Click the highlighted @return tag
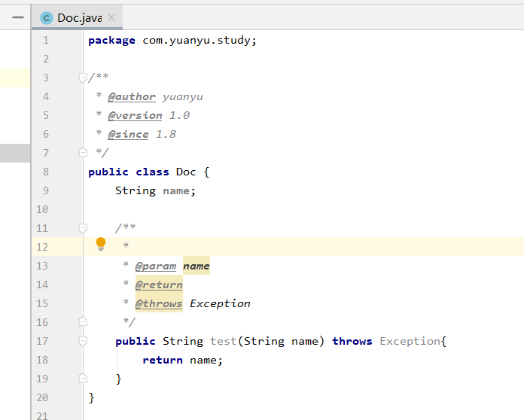Image resolution: width=524 pixels, height=420 pixels. coord(159,285)
